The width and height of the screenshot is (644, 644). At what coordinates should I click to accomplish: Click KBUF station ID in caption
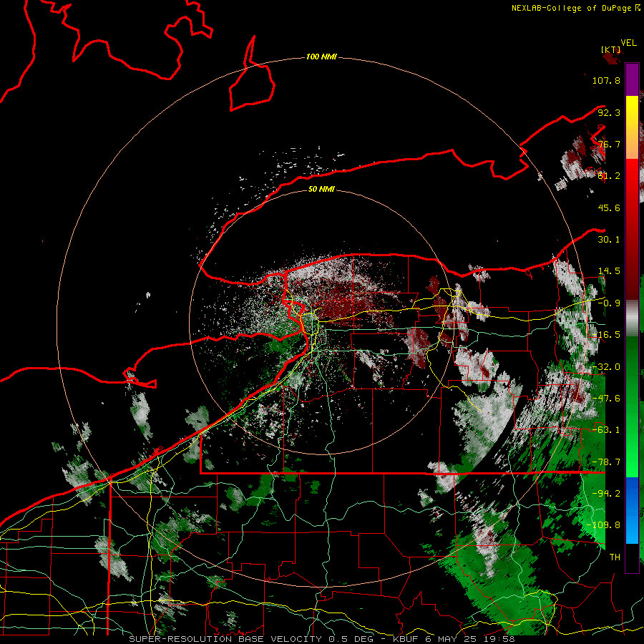(406, 639)
